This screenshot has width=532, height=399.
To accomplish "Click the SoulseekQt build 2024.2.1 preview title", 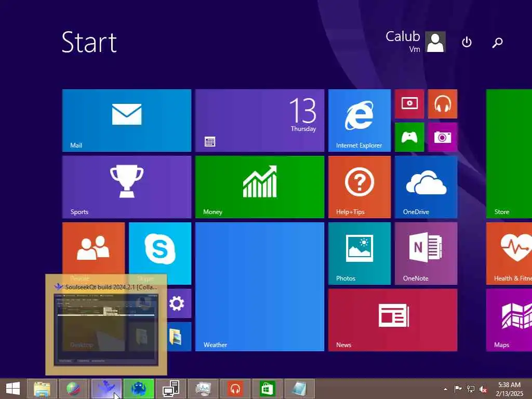I will pos(111,287).
